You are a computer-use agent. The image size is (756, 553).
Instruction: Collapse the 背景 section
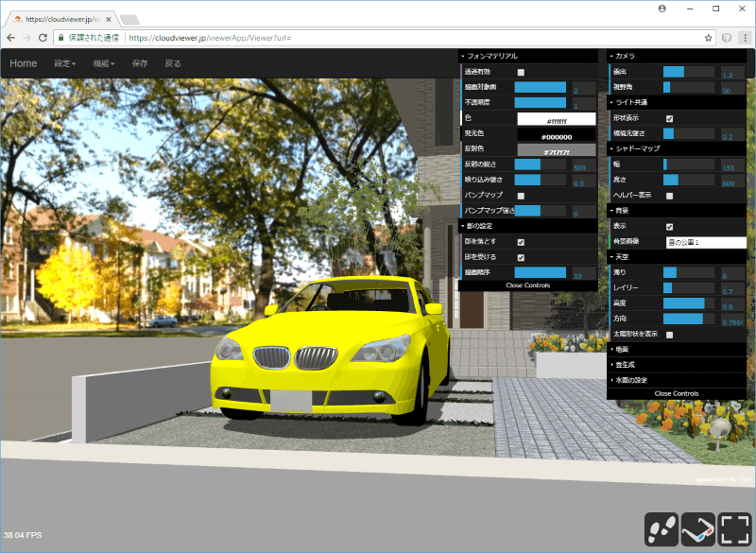click(x=677, y=210)
